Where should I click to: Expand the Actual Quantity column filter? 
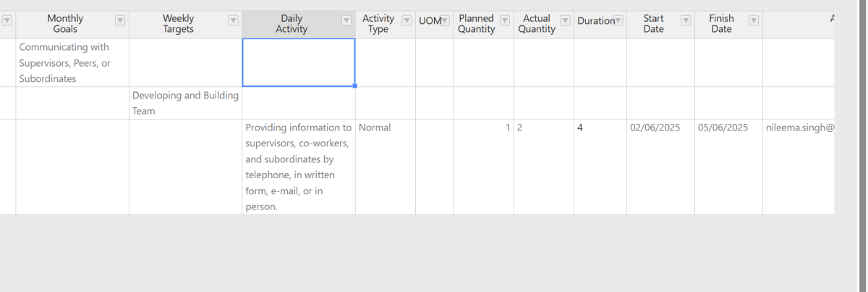pos(565,21)
